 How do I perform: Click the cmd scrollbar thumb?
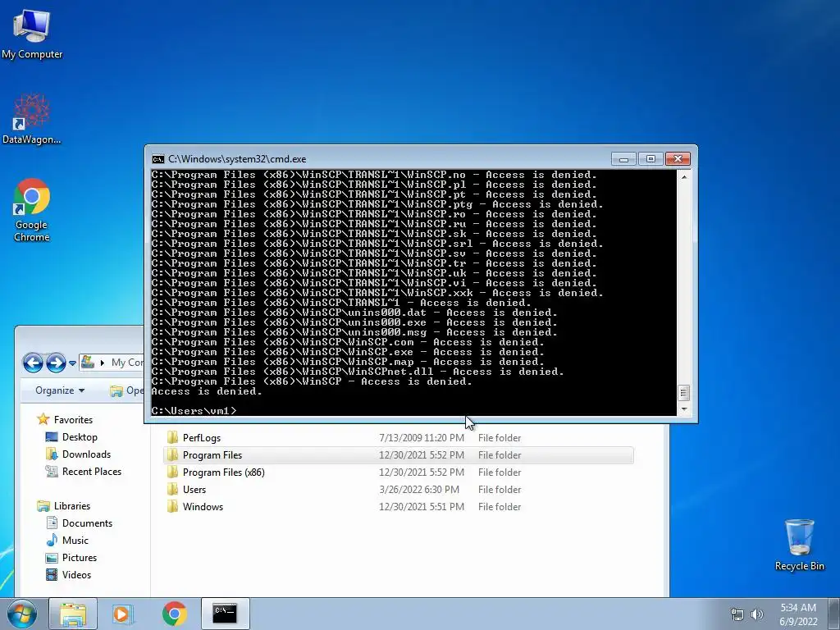tap(683, 393)
